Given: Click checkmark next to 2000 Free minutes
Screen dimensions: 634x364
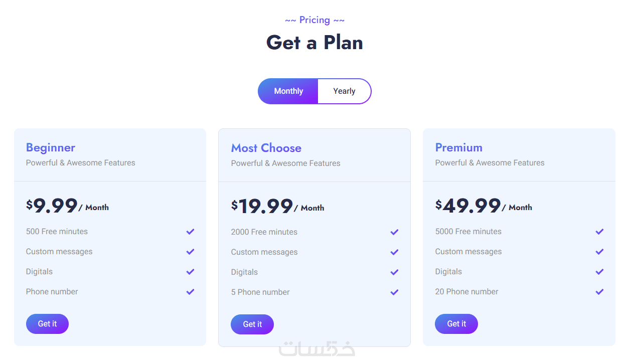Looking at the screenshot, I should pyautogui.click(x=394, y=232).
